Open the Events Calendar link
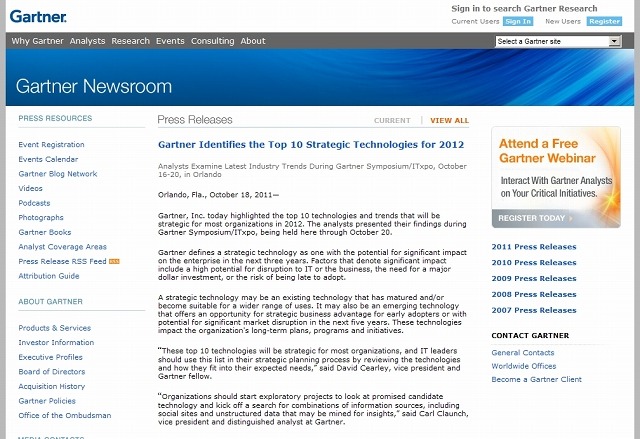 click(x=48, y=159)
